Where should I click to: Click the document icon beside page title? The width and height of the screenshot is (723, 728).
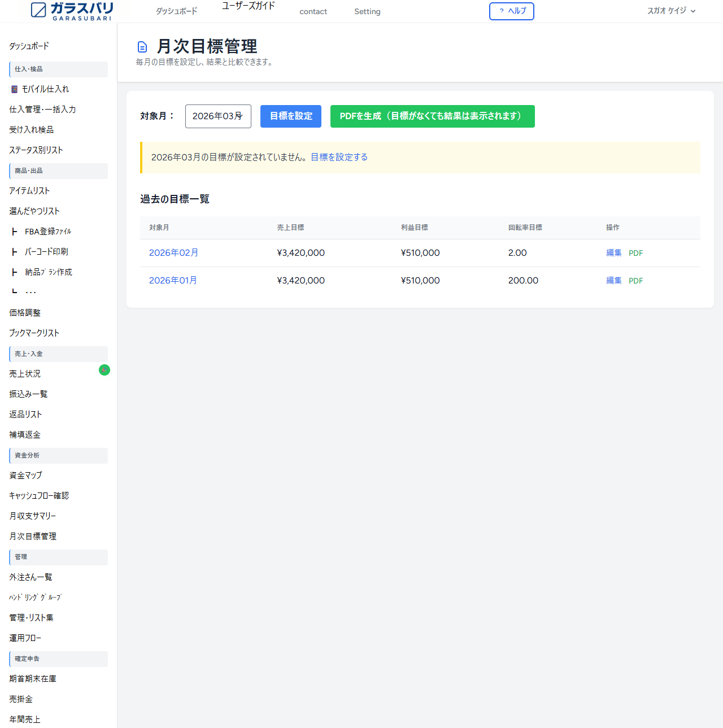click(x=142, y=47)
